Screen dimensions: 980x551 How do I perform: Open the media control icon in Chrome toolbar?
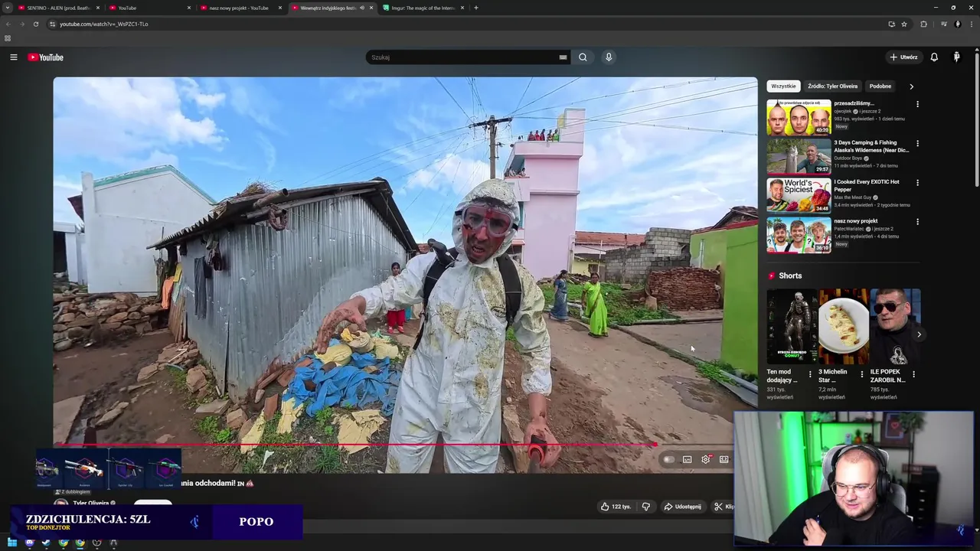tap(943, 24)
